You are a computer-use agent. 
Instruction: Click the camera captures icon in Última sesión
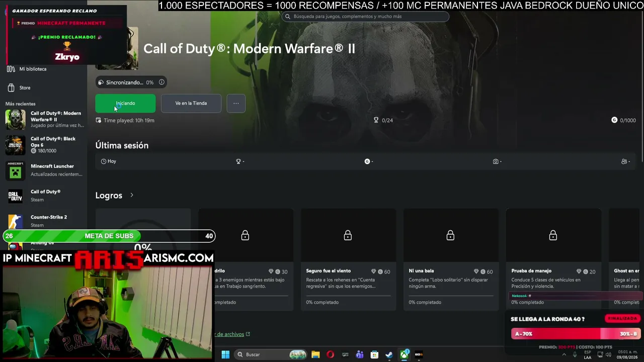(496, 161)
